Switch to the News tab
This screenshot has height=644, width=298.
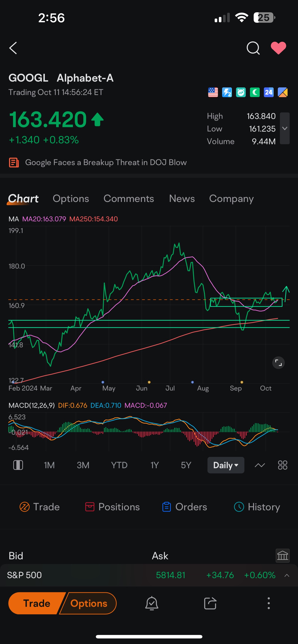point(182,199)
